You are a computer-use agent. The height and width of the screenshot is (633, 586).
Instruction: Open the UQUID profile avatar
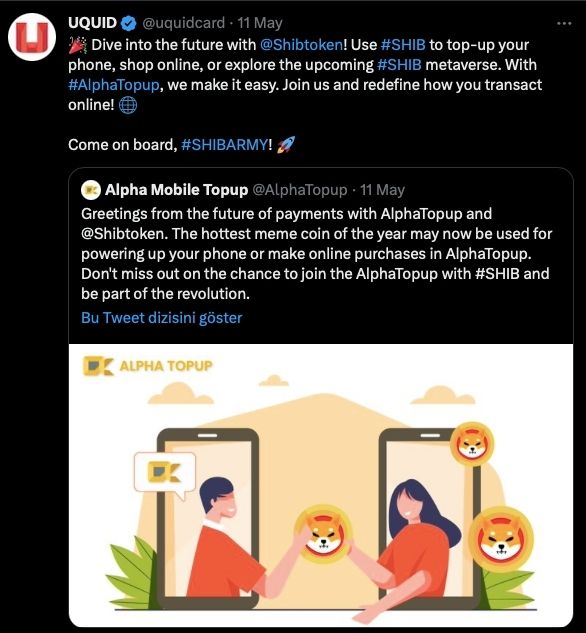32,37
